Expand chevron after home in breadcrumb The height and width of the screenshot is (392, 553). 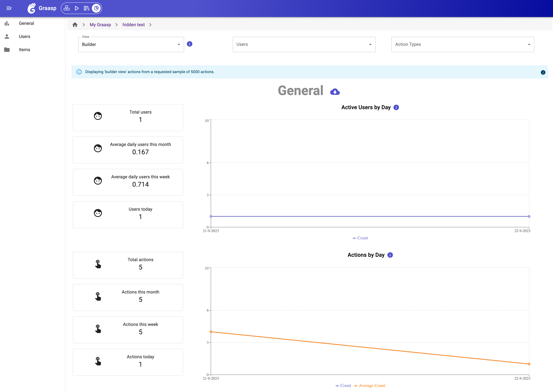[84, 25]
